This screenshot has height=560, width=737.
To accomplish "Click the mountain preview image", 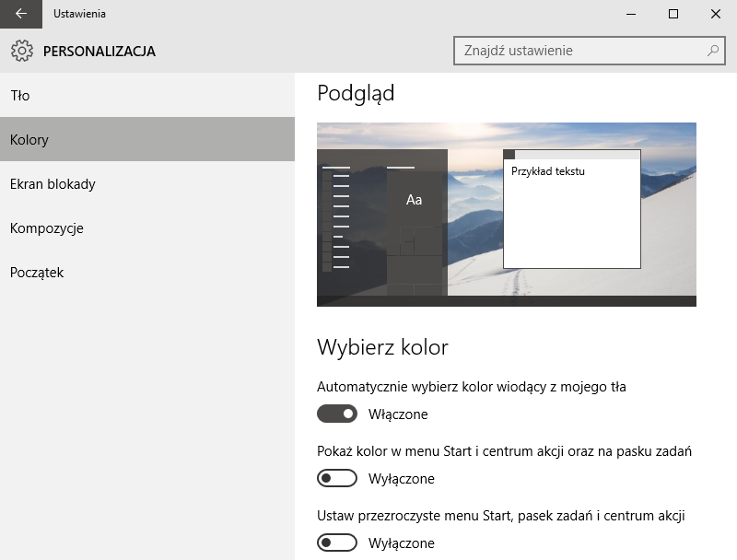I will (x=506, y=215).
